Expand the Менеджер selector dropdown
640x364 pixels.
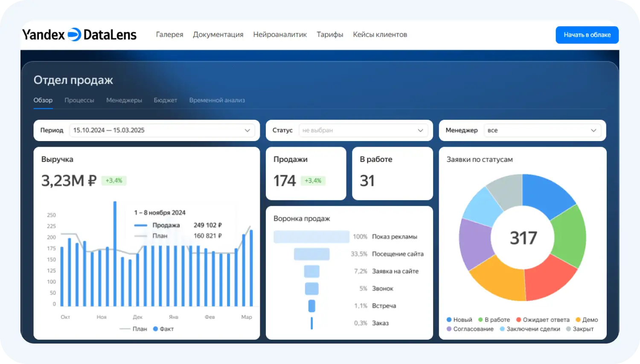click(x=593, y=130)
